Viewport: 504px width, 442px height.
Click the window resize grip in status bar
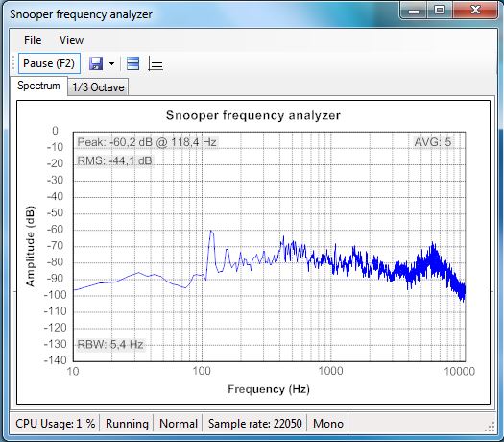[x=490, y=427]
